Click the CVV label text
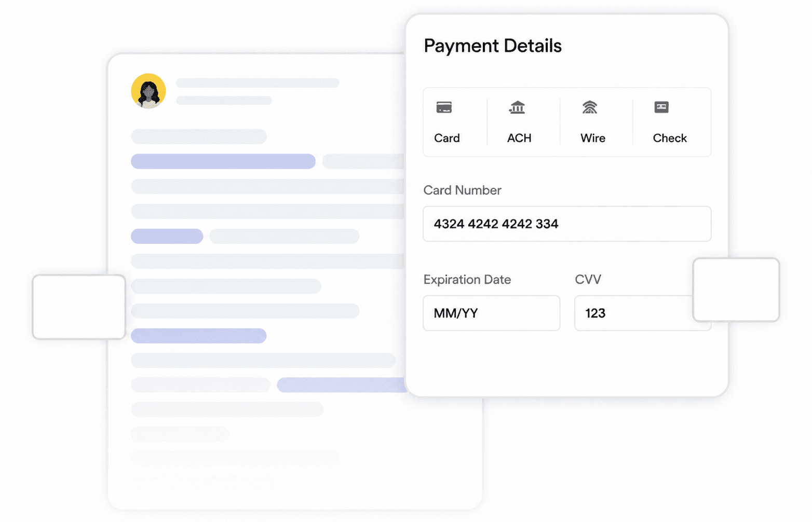 [x=588, y=280]
